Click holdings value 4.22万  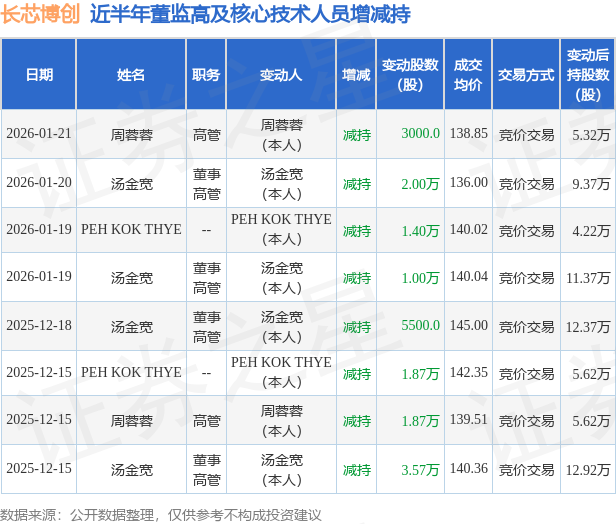pos(591,231)
